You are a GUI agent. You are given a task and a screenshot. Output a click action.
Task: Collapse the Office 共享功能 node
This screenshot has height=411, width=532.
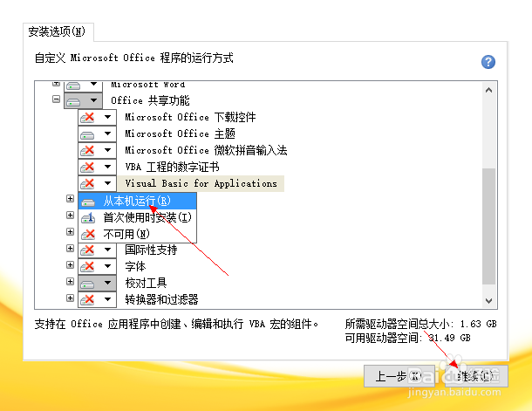(57, 99)
